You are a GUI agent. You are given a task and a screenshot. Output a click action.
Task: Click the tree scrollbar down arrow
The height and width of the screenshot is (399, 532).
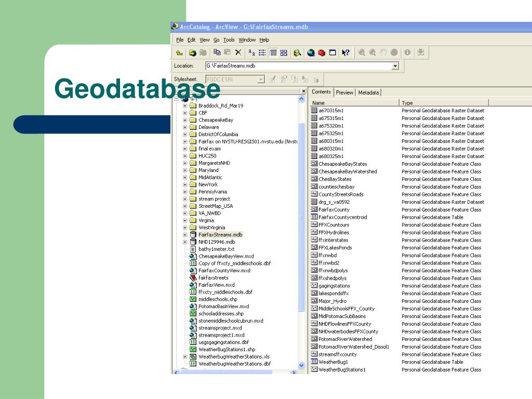tap(301, 365)
